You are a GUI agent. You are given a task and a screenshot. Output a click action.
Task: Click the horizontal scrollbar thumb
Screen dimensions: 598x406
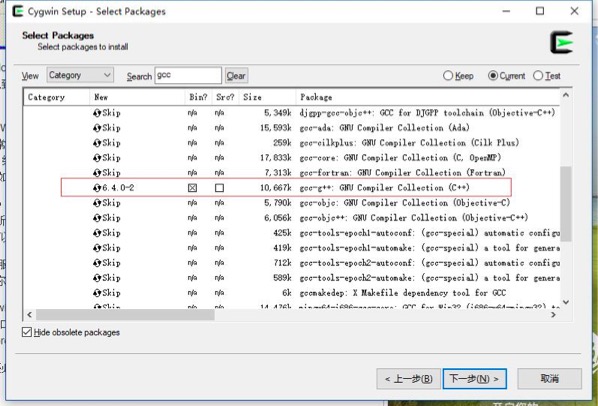125,315
